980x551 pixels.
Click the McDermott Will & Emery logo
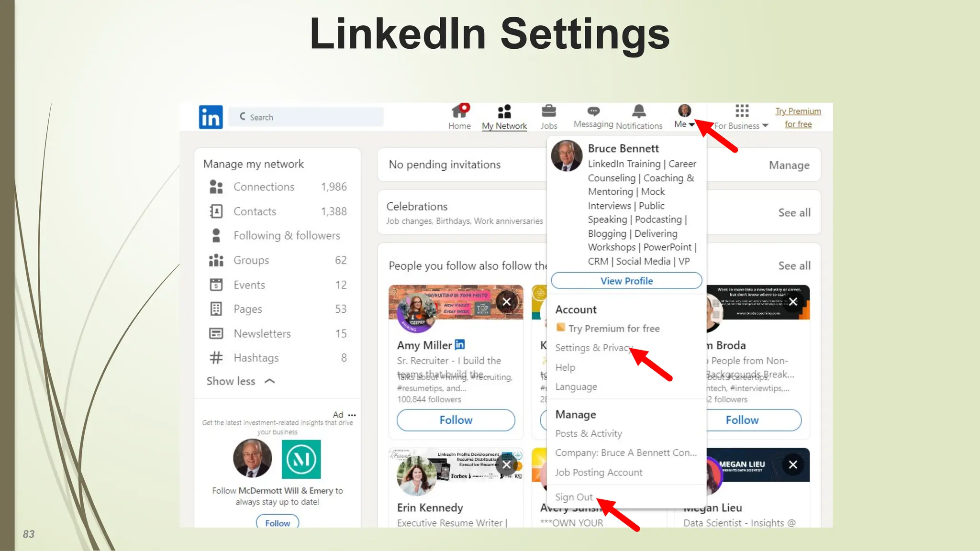[x=301, y=459]
